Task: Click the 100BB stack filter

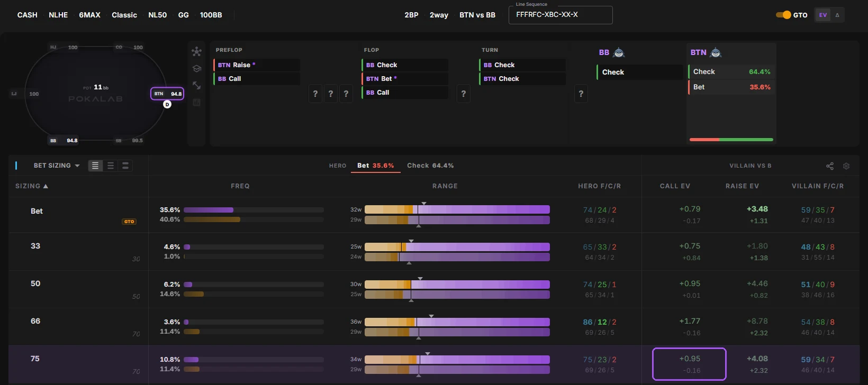Action: pyautogui.click(x=211, y=15)
